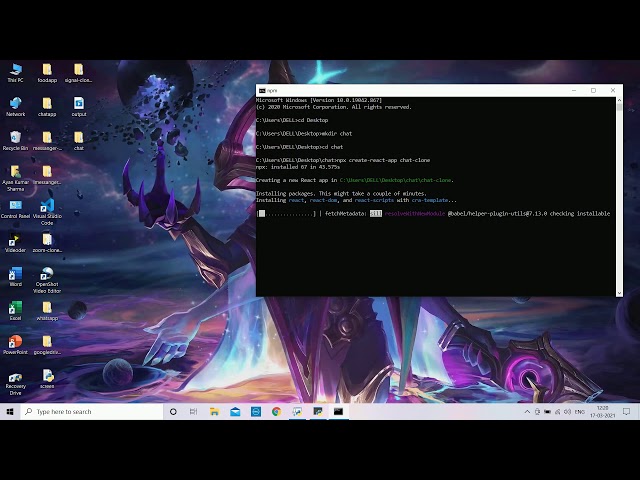640x480 pixels.
Task: Close the npm console window
Action: tap(613, 90)
